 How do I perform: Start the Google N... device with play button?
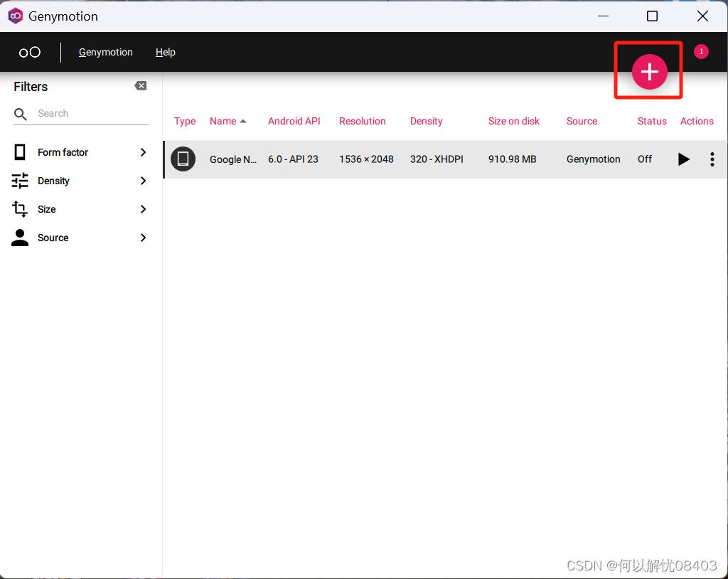[683, 159]
